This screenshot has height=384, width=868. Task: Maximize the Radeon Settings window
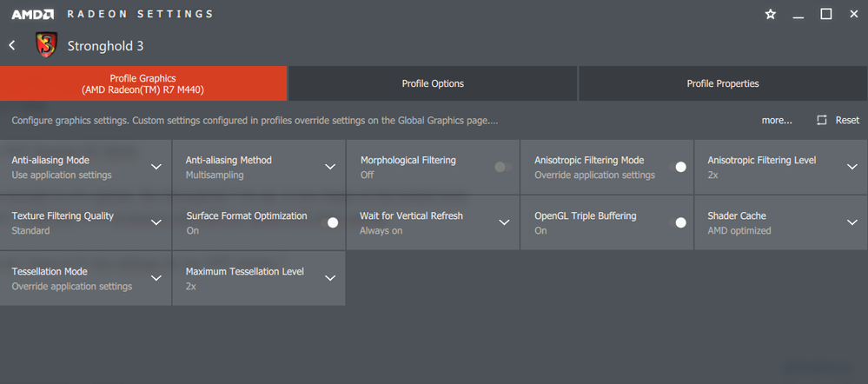[x=826, y=15]
